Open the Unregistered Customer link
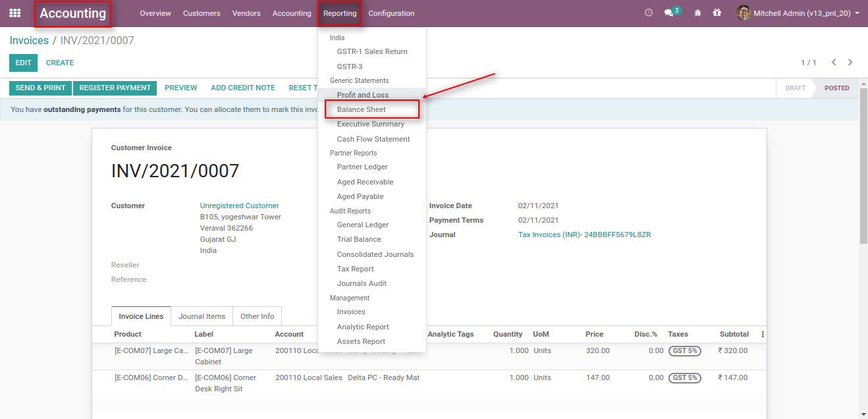Screen dimensions: 868x419 coord(238,205)
